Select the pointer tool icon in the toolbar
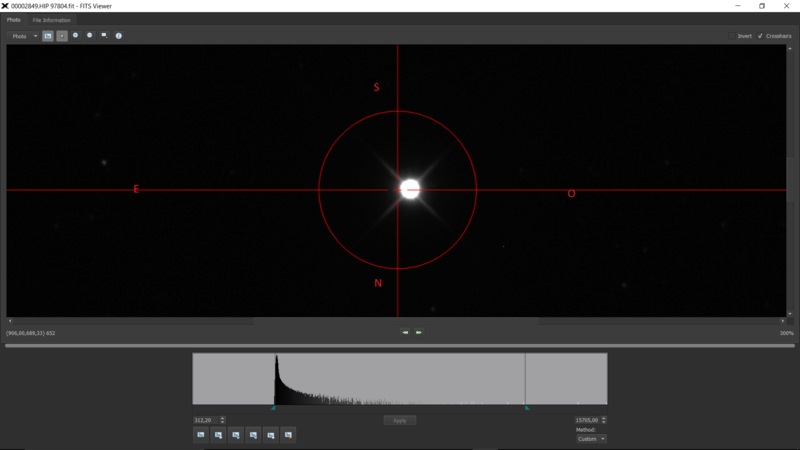The image size is (800, 450). click(x=62, y=36)
